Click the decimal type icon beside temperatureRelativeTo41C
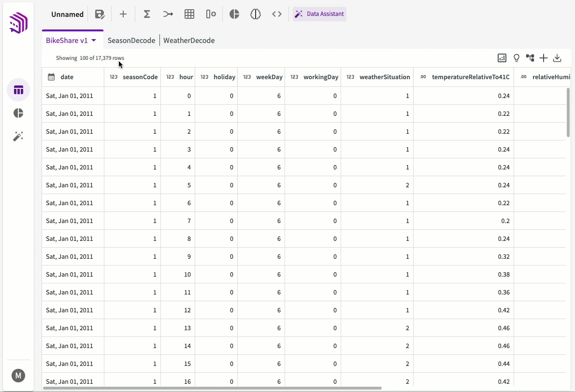This screenshot has height=392, width=575. tap(423, 77)
